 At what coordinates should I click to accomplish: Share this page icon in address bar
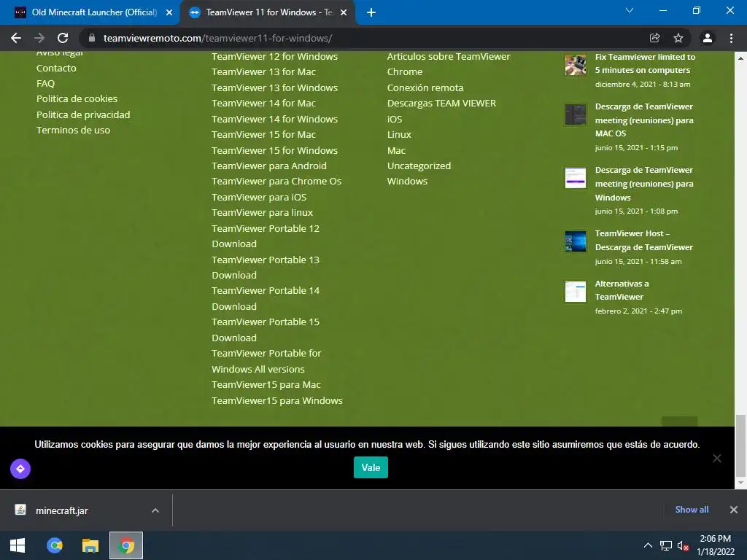pyautogui.click(x=654, y=38)
